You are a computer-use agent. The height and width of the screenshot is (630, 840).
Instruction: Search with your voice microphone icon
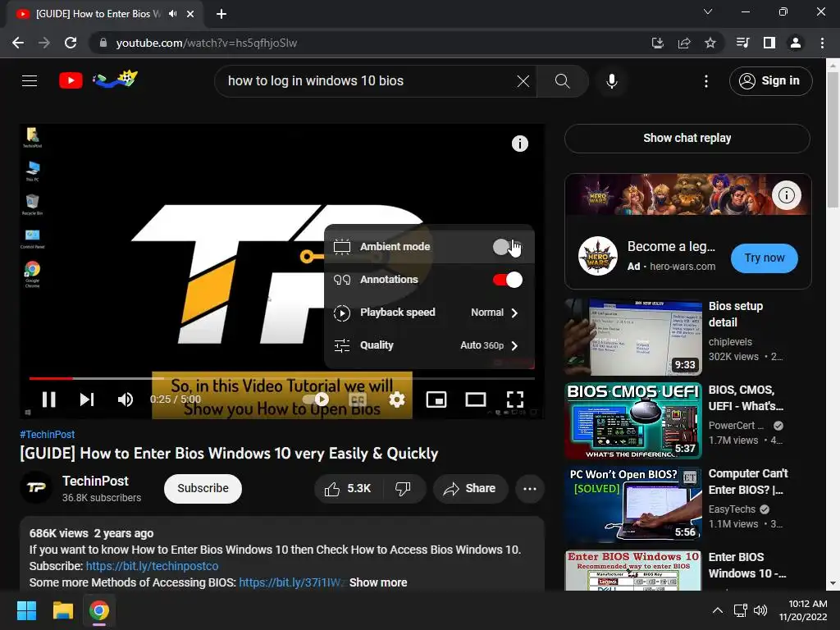612,81
